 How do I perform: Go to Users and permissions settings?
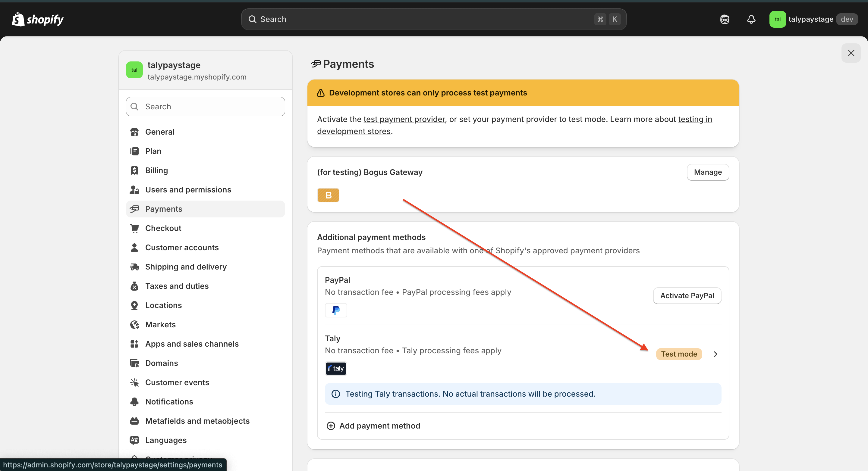point(188,190)
